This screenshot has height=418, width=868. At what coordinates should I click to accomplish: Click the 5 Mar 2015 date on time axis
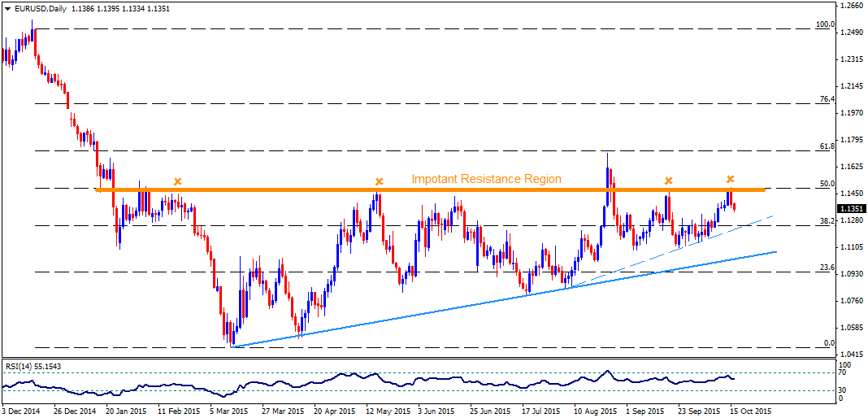tap(228, 412)
